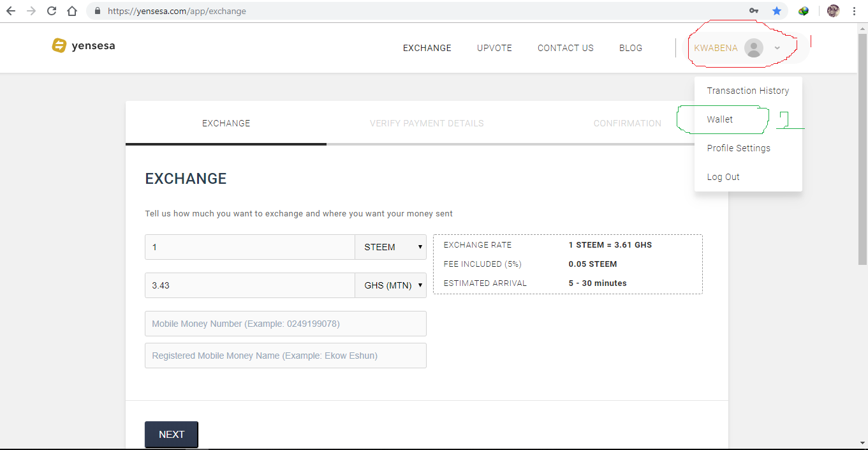The width and height of the screenshot is (868, 450).
Task: Select the EXCHANGE step tab
Action: (x=226, y=123)
